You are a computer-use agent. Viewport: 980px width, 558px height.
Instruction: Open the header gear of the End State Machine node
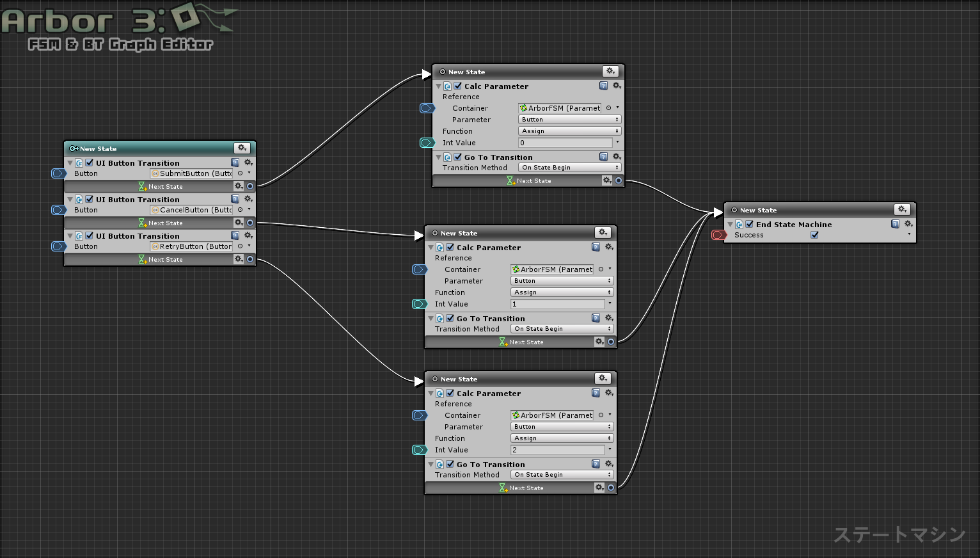(x=902, y=210)
